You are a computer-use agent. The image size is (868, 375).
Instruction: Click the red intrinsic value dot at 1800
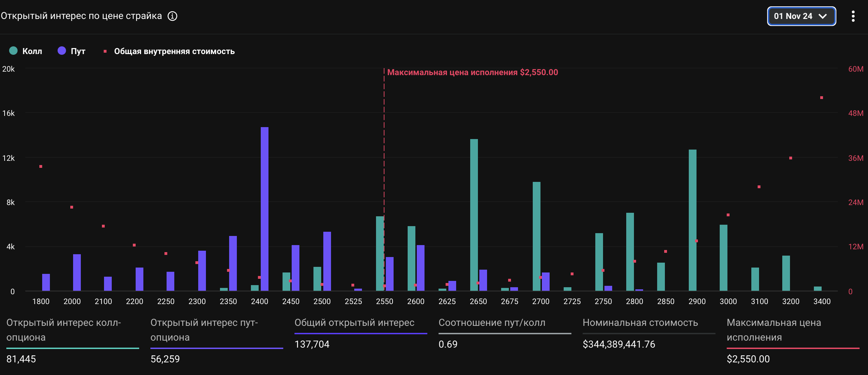coord(41,166)
